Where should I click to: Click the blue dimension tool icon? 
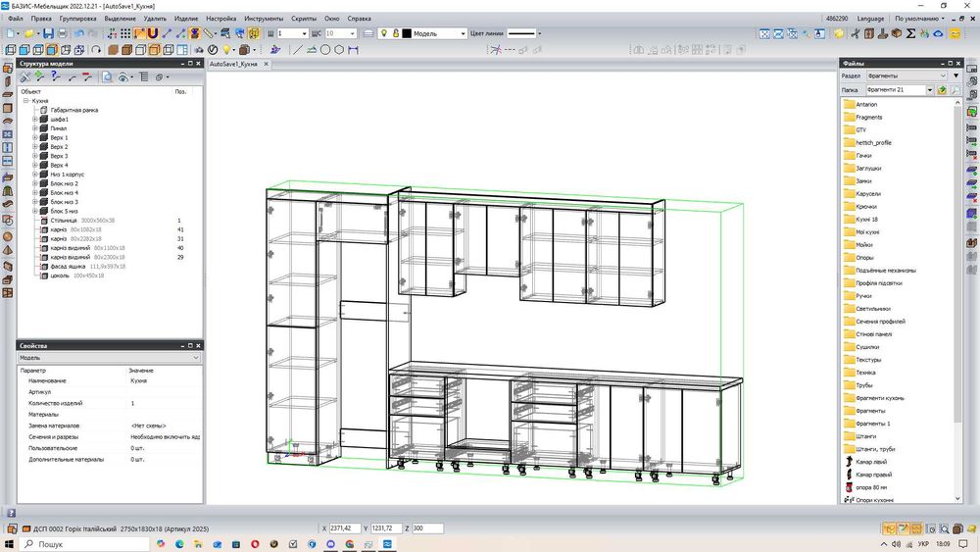[353, 49]
